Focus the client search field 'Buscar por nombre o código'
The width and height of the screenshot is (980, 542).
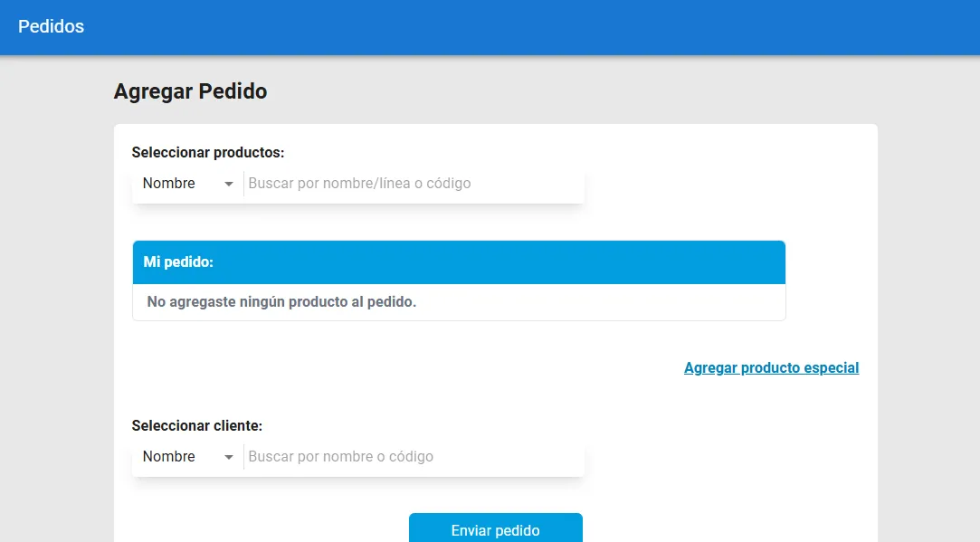tap(414, 457)
